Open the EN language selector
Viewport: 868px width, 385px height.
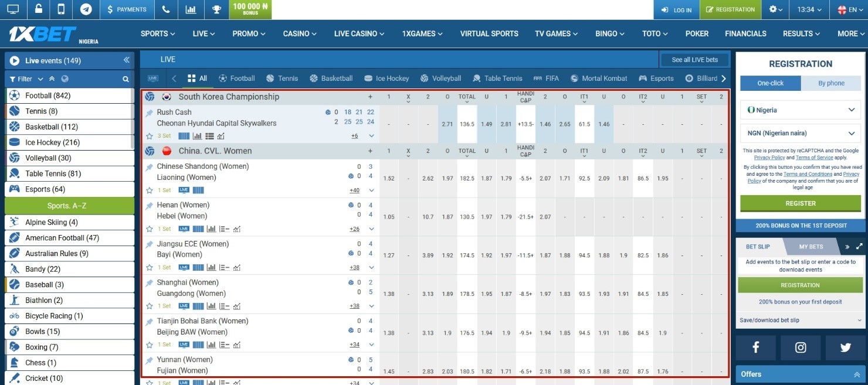point(849,9)
